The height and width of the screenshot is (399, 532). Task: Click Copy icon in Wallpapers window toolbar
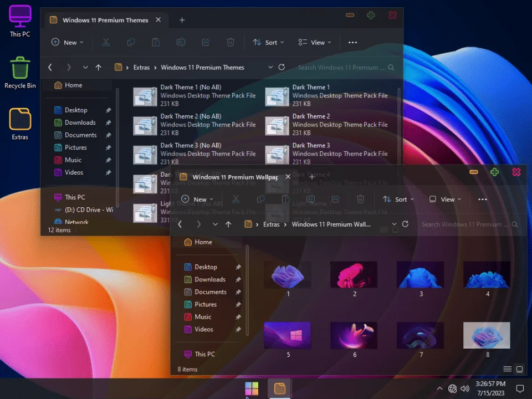(260, 199)
